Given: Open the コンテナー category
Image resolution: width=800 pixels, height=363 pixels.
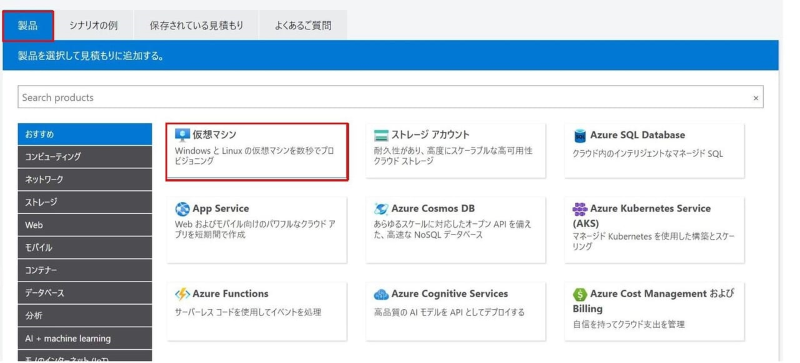Looking at the screenshot, I should 85,270.
